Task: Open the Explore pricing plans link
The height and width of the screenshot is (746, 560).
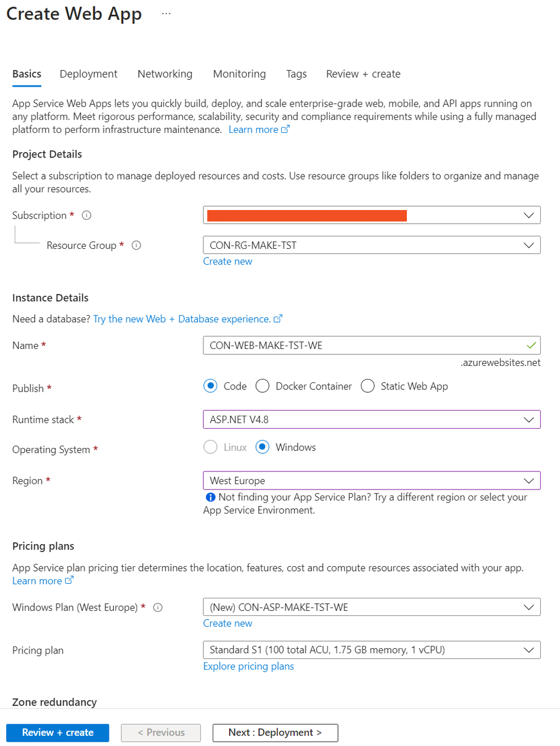Action: pos(248,666)
